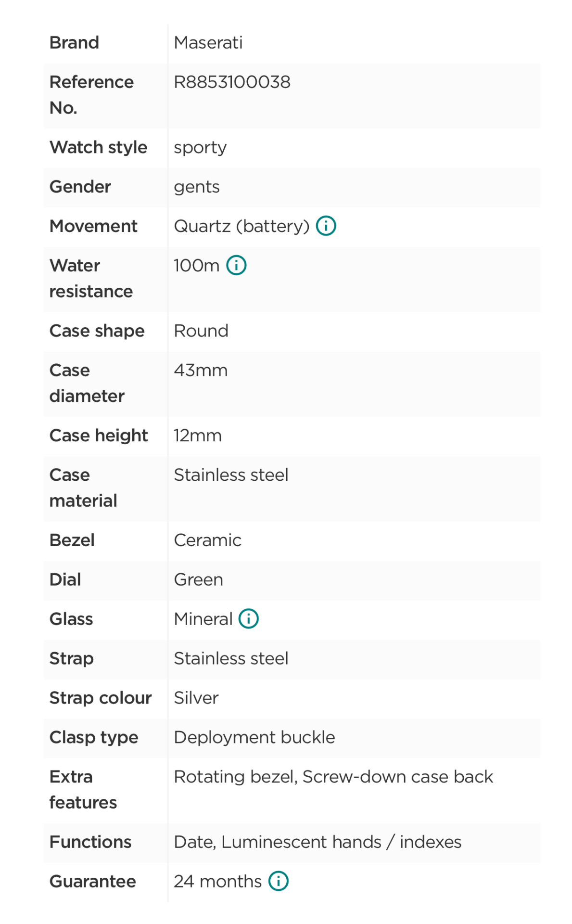Open the water resistance 100m info icon
Image resolution: width=572 pixels, height=924 pixels.
click(236, 265)
